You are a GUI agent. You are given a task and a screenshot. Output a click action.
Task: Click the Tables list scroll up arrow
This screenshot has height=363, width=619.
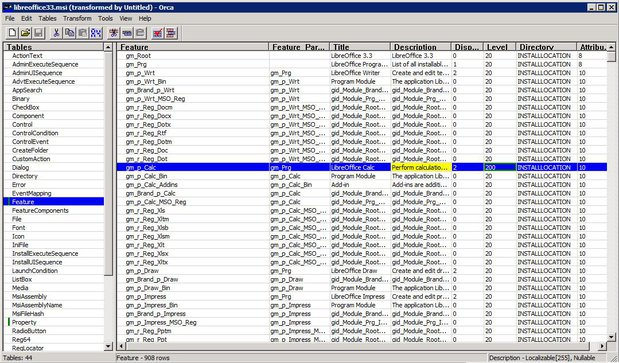(108, 47)
